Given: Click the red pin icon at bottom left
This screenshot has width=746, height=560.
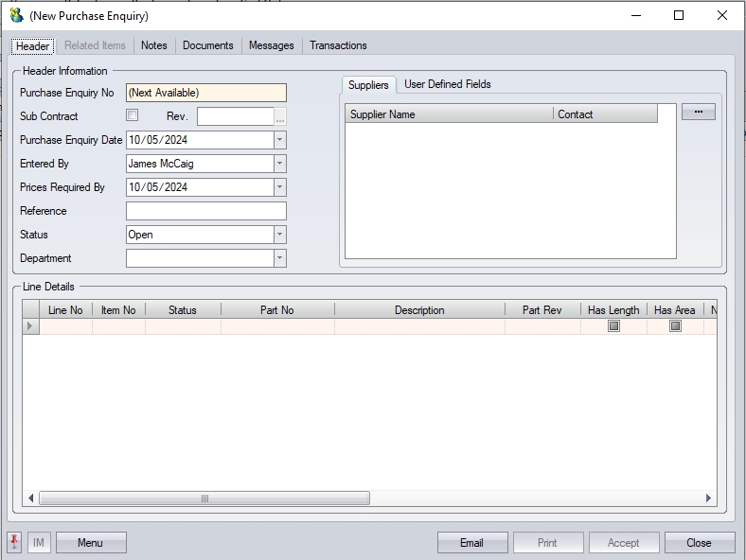Looking at the screenshot, I should tap(14, 542).
